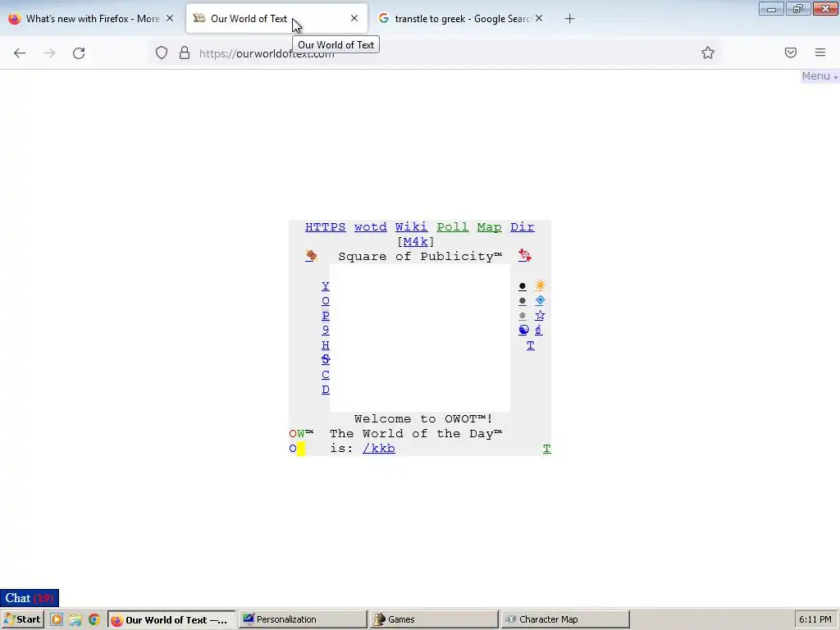The width and height of the screenshot is (840, 630).
Task: Click the microscope icon link
Action: pos(538,330)
